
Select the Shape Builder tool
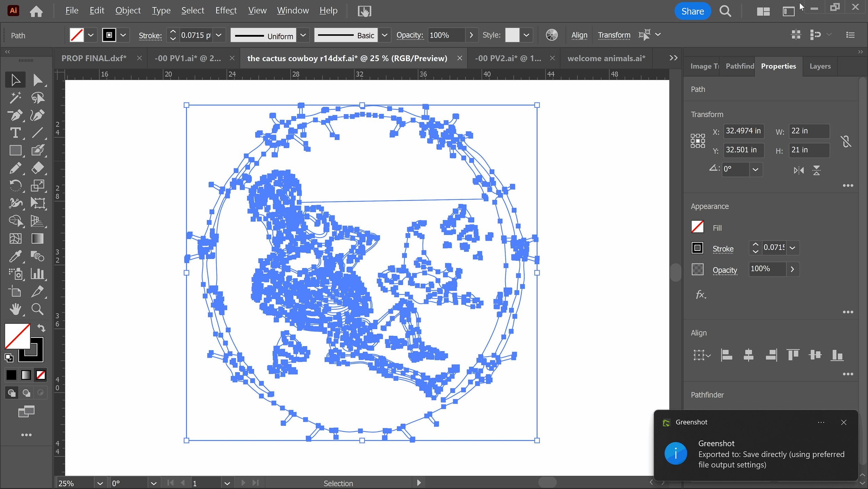point(15,221)
